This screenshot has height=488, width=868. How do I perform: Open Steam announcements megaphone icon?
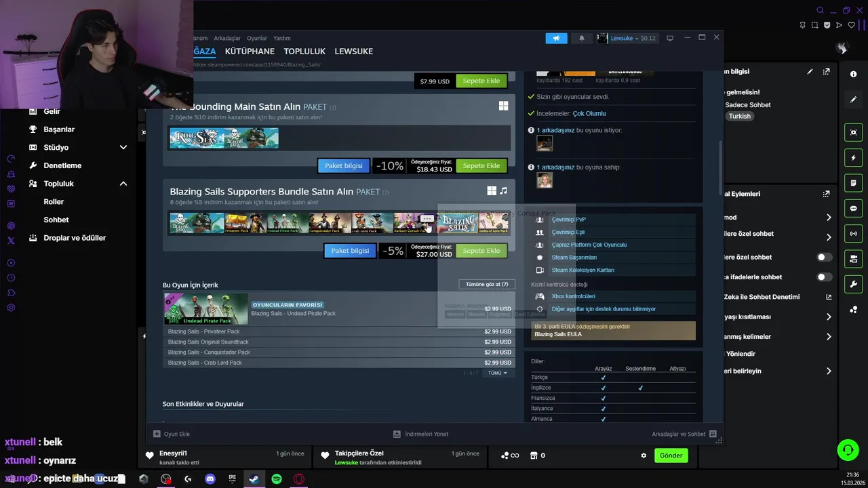point(556,39)
